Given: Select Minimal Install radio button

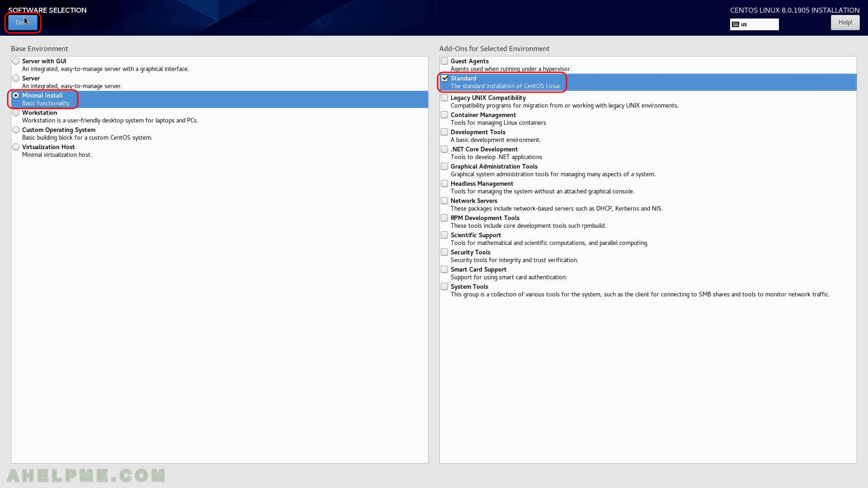Looking at the screenshot, I should [16, 95].
